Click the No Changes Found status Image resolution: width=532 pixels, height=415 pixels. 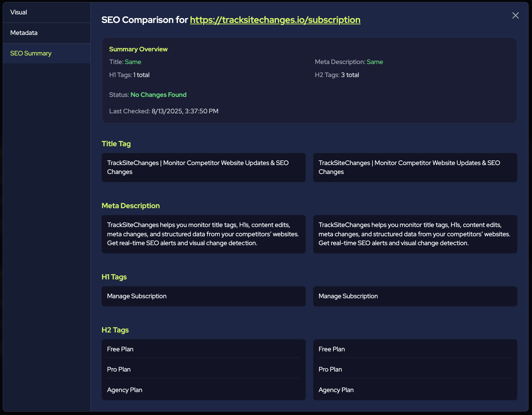[x=159, y=95]
